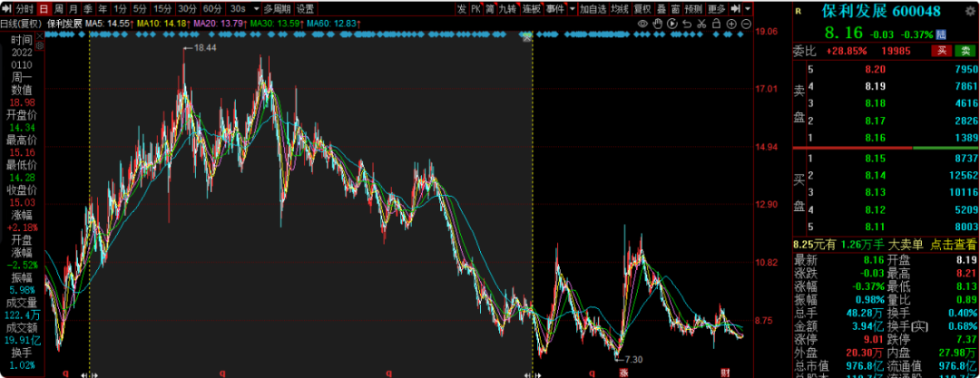The height and width of the screenshot is (378, 980).
Task: Open the 连板 toolbar button
Action: (531, 9)
